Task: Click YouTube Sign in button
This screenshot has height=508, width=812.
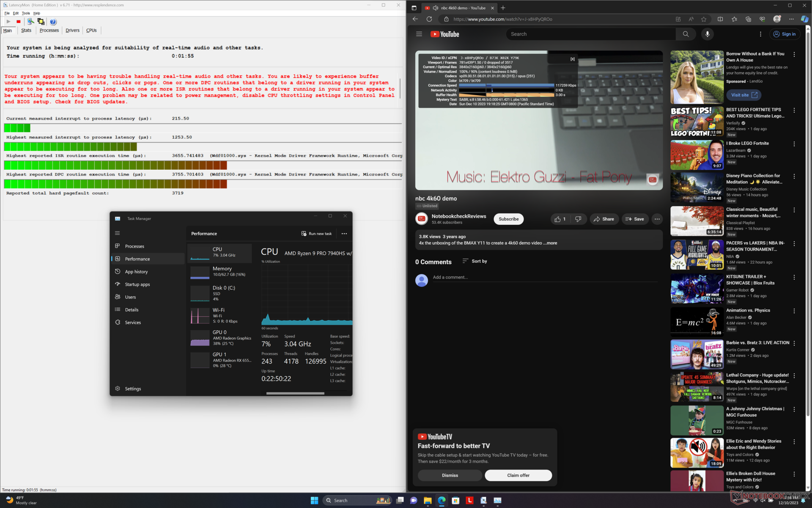Action: tap(785, 34)
